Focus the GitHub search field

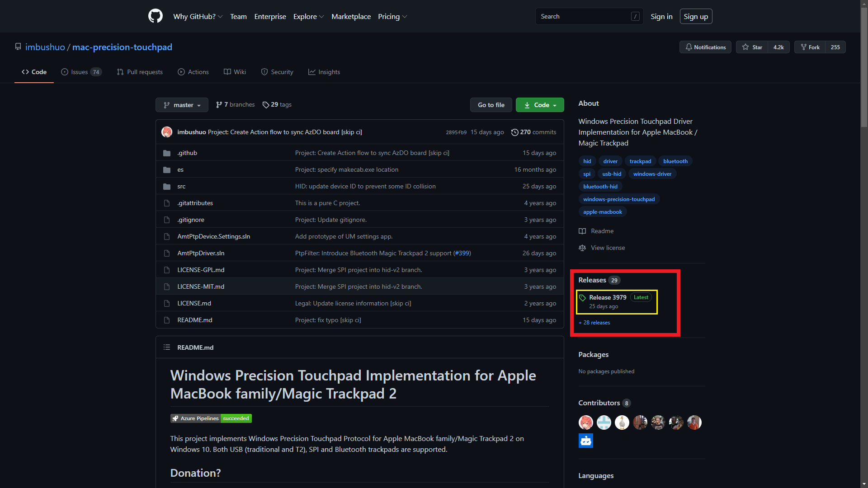click(x=583, y=17)
